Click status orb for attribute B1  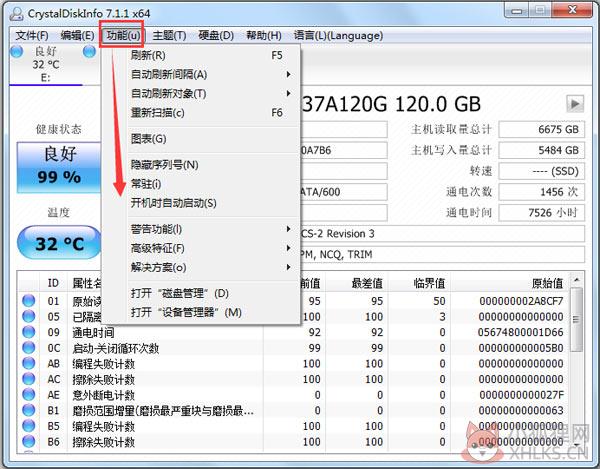point(29,410)
